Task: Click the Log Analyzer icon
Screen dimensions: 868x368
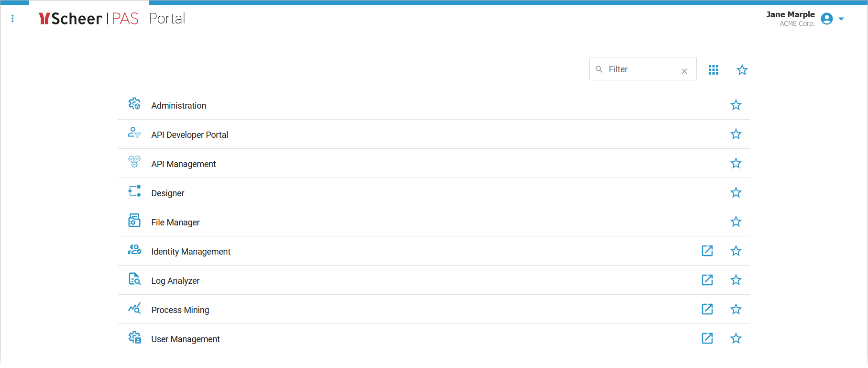Action: coord(134,279)
